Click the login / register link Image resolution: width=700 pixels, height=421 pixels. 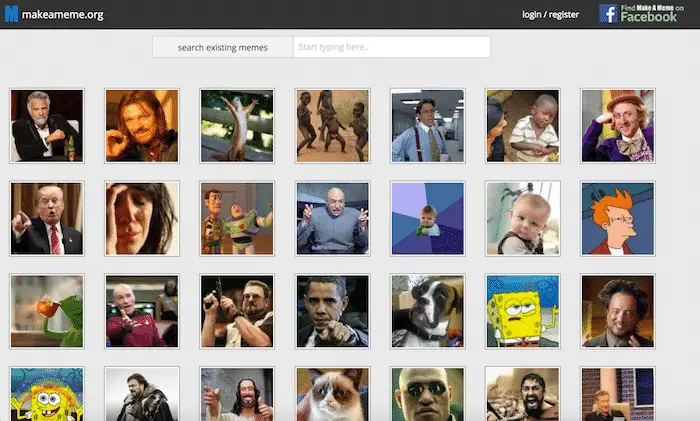(x=550, y=14)
